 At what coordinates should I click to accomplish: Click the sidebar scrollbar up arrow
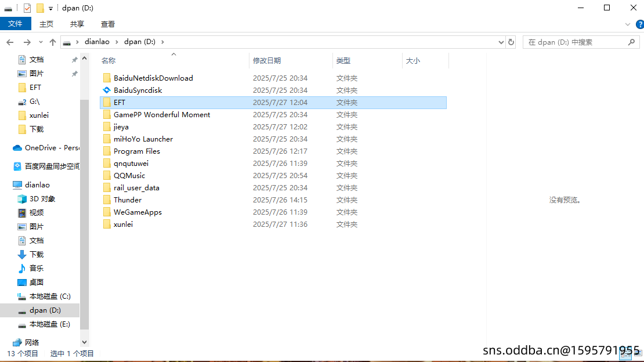point(84,59)
